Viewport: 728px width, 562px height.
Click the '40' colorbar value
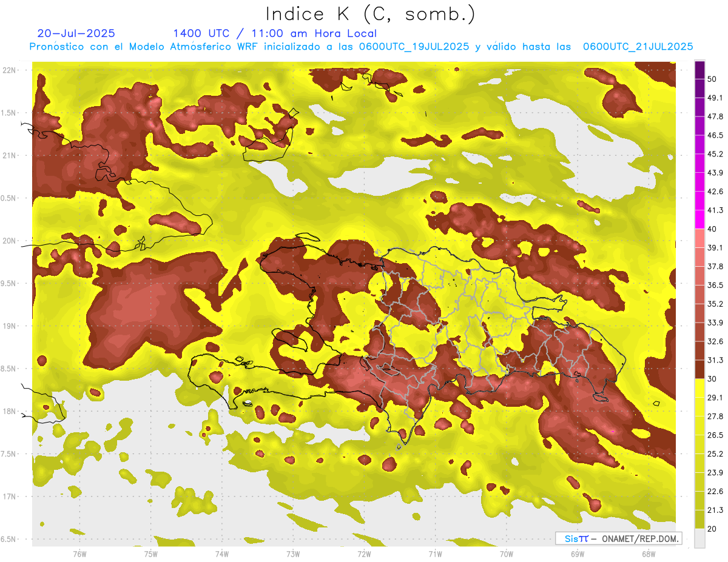pyautogui.click(x=713, y=229)
